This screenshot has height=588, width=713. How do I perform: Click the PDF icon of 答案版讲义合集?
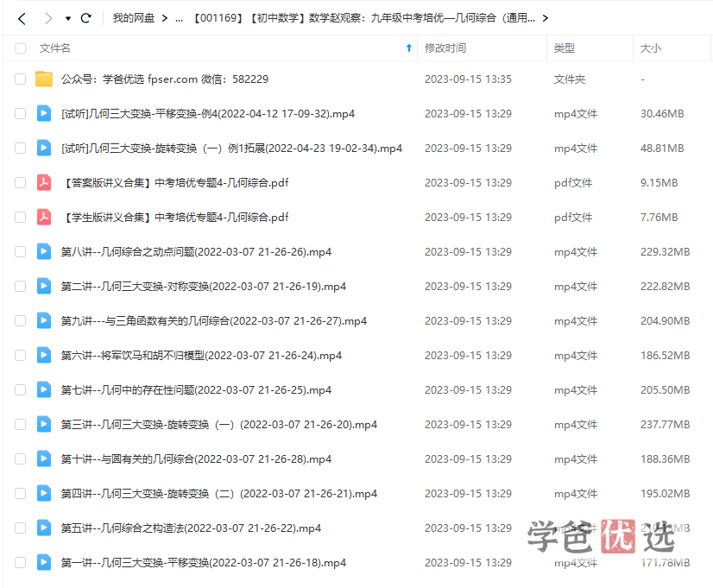pos(44,182)
